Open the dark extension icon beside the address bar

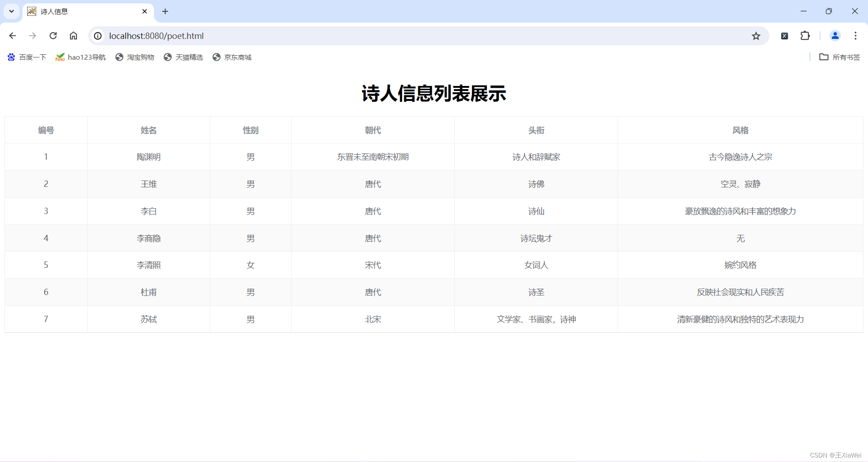pos(785,36)
